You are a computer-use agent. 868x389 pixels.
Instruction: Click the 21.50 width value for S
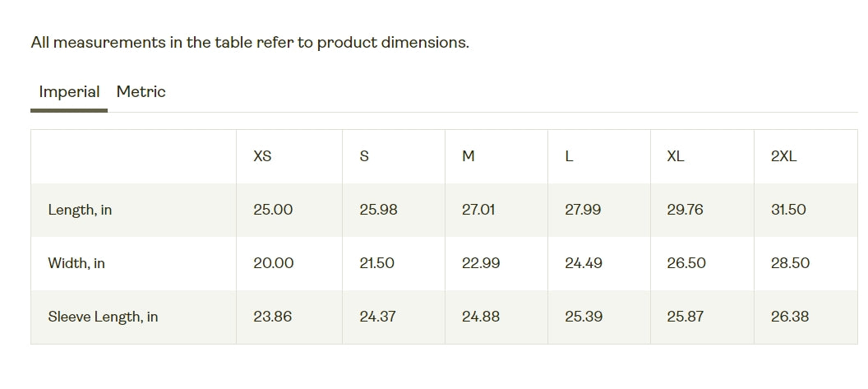(x=377, y=263)
